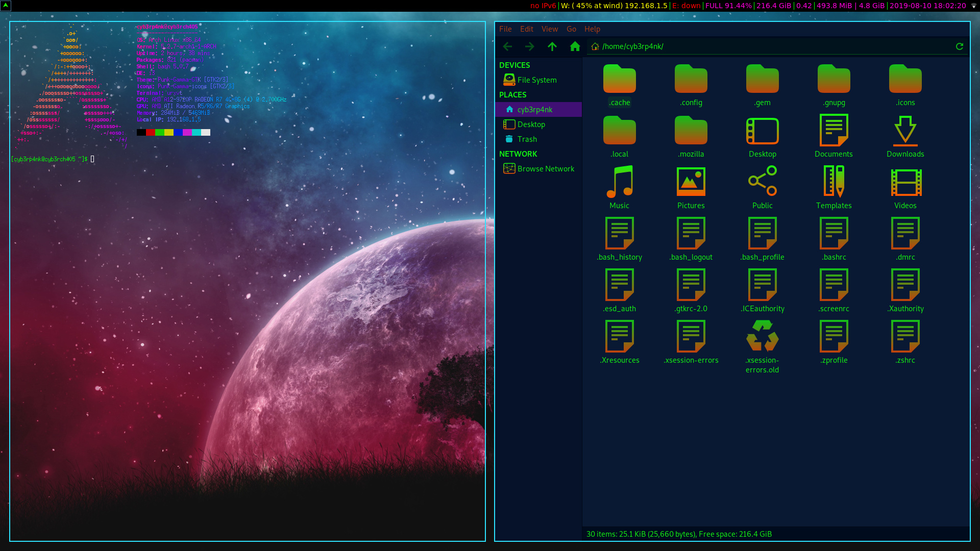
Task: Select the Desktop folder icon in grid
Action: (763, 137)
